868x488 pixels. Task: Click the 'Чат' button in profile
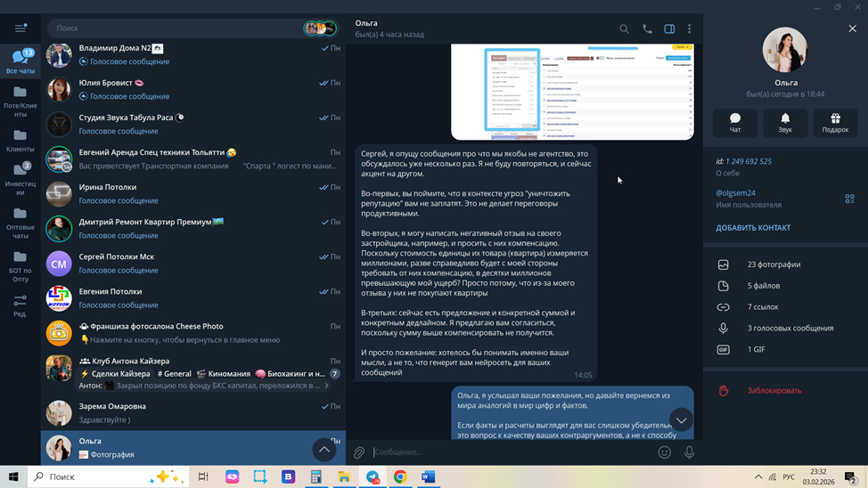tap(735, 122)
